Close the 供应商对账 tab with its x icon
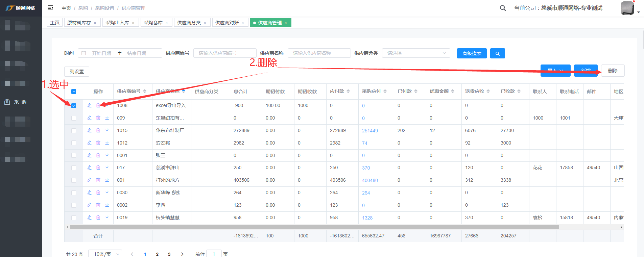Image resolution: width=644 pixels, height=257 pixels. pos(243,23)
